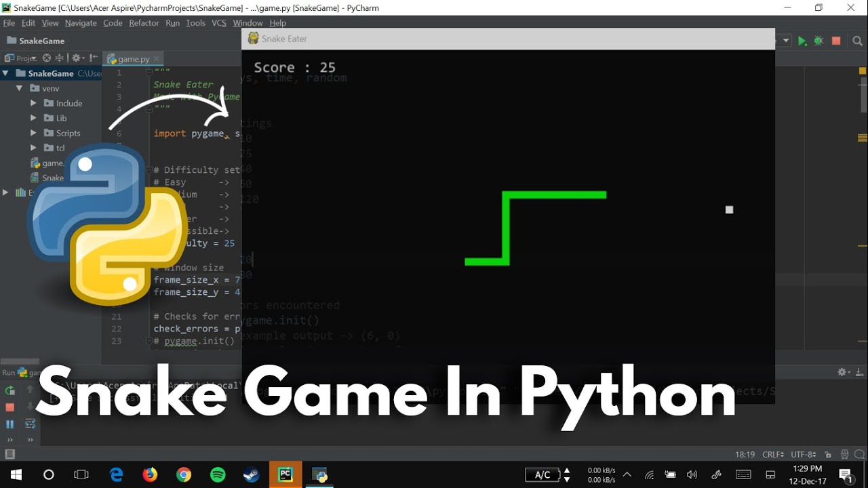Click the inspector hector icon in status bar

(x=844, y=455)
